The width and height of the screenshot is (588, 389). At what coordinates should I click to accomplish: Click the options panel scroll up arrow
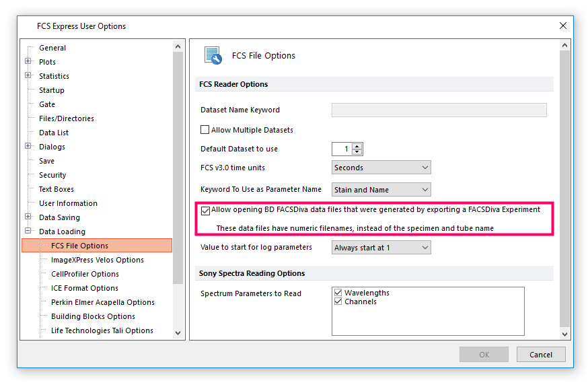click(564, 45)
